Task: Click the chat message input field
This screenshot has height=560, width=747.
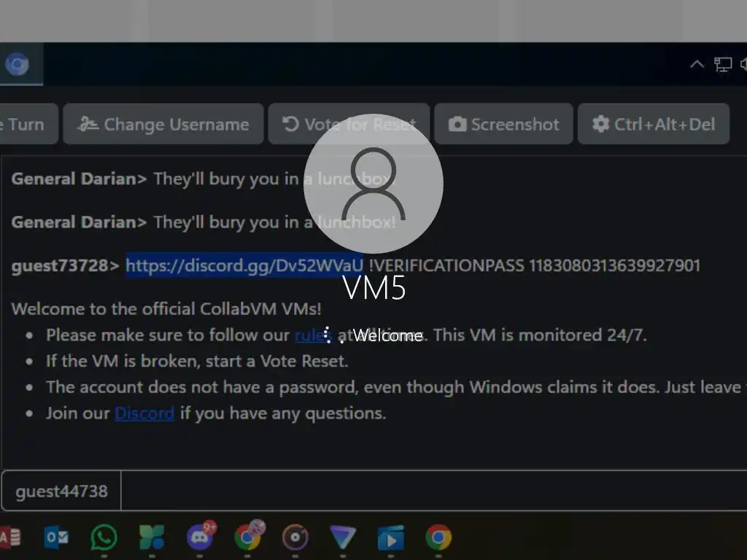Action: click(433, 491)
